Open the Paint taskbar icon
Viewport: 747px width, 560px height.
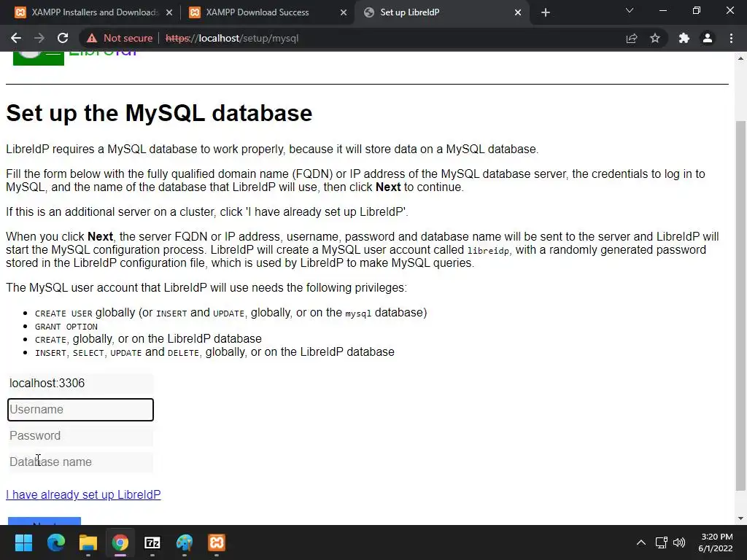tap(185, 542)
